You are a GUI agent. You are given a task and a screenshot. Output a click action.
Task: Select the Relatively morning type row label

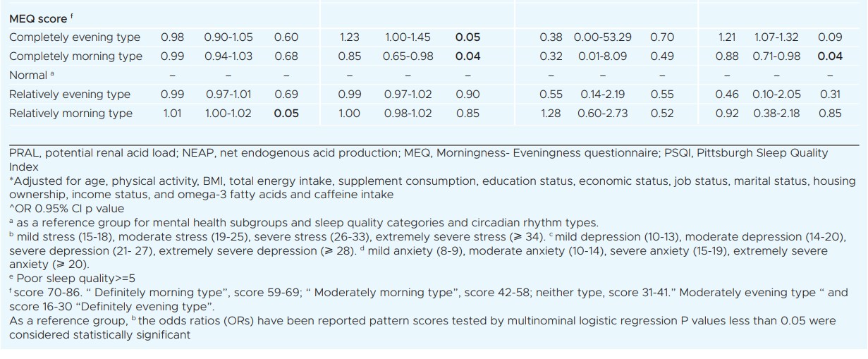click(x=71, y=113)
